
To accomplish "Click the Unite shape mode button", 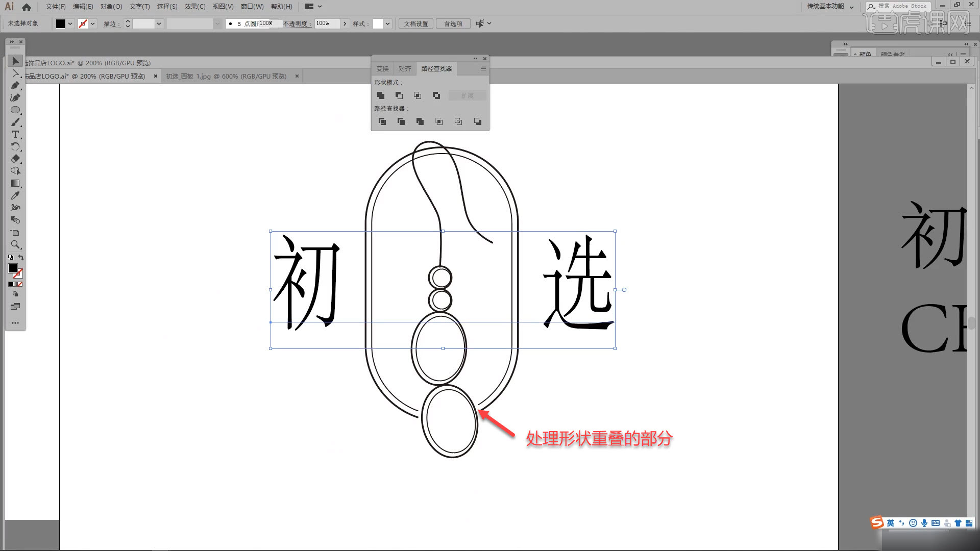I will pyautogui.click(x=380, y=95).
